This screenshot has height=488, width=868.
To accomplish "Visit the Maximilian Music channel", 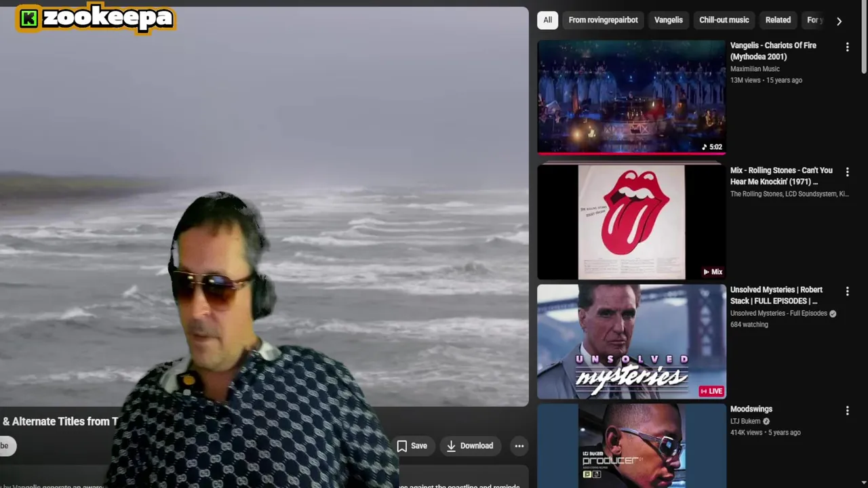I will (755, 69).
